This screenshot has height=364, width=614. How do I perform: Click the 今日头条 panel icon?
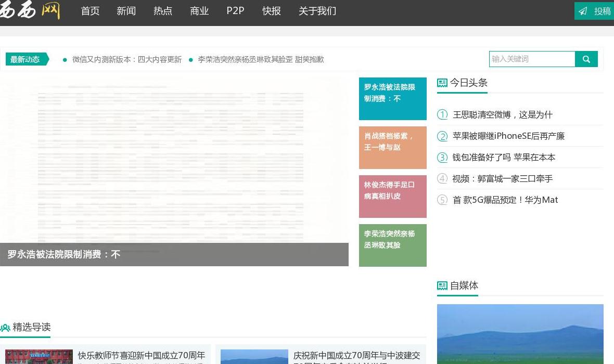[442, 82]
